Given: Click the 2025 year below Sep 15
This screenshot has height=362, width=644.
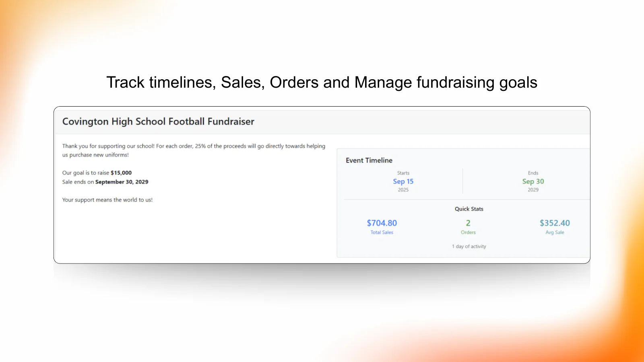Looking at the screenshot, I should pyautogui.click(x=403, y=189).
